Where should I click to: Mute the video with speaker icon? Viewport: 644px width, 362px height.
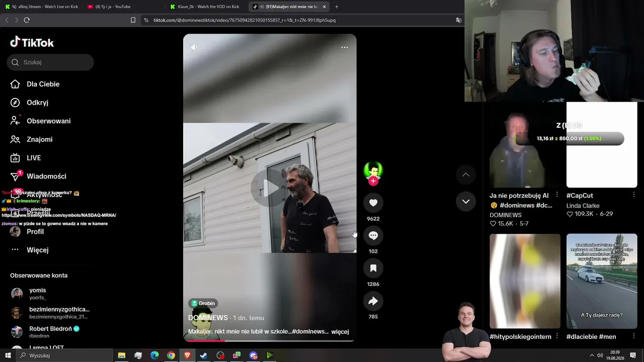[x=194, y=47]
